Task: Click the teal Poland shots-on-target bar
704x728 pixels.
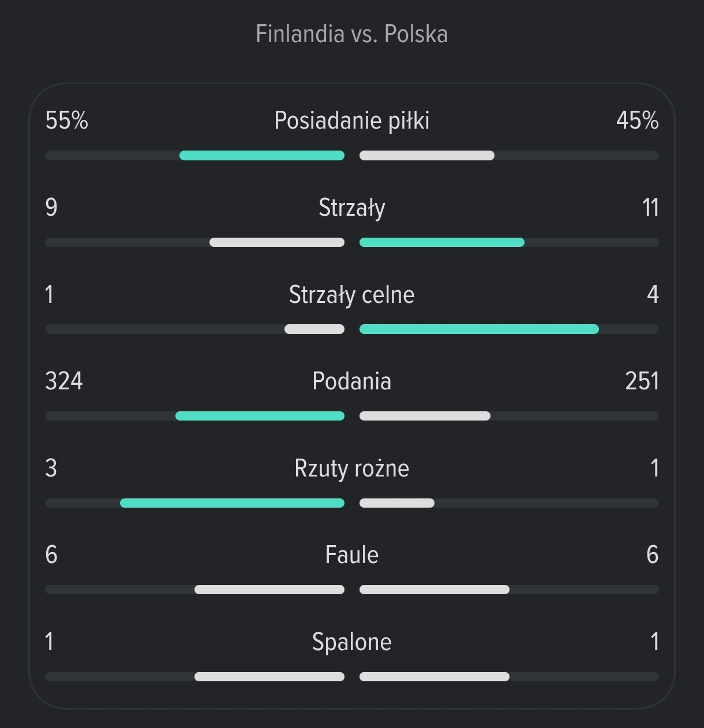Action: click(479, 329)
